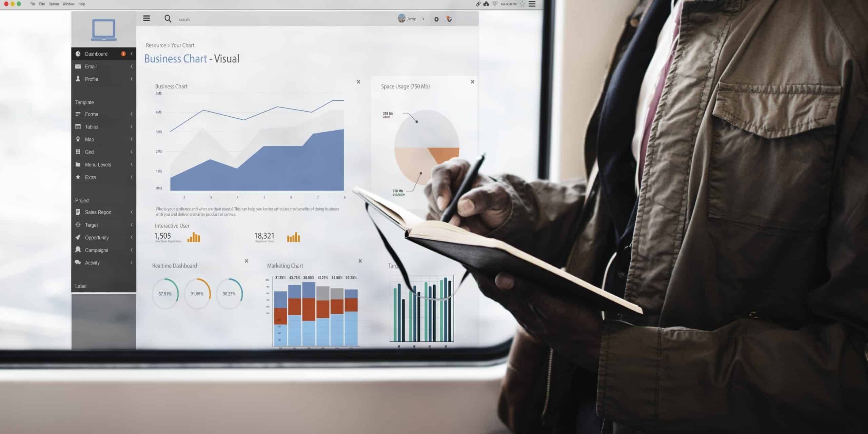The image size is (868, 434).
Task: Expand the Tables template section
Action: coord(132,126)
